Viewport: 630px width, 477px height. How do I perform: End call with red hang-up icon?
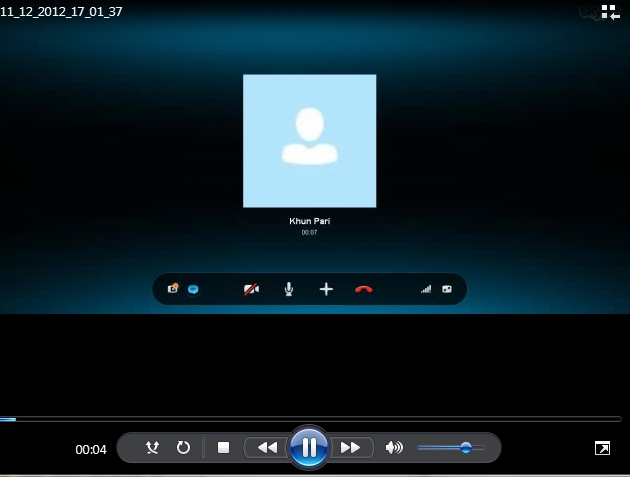click(364, 289)
